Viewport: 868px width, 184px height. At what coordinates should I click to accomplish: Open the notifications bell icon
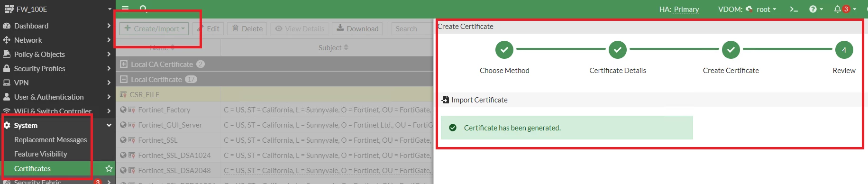tap(838, 9)
